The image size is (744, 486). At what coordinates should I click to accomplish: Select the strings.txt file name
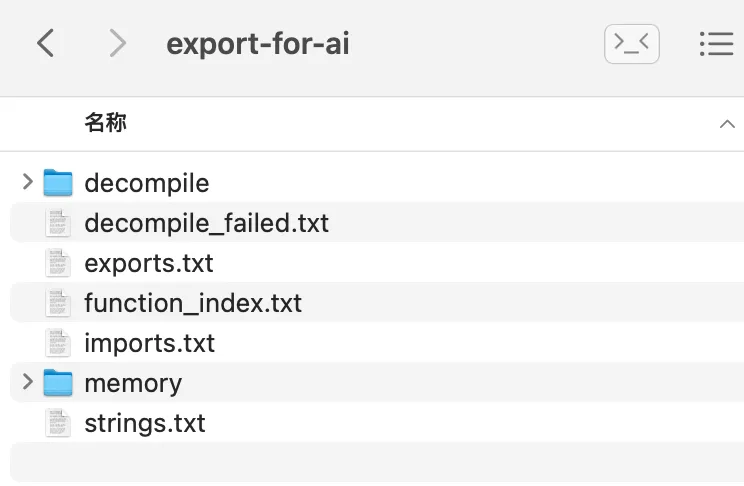click(145, 423)
